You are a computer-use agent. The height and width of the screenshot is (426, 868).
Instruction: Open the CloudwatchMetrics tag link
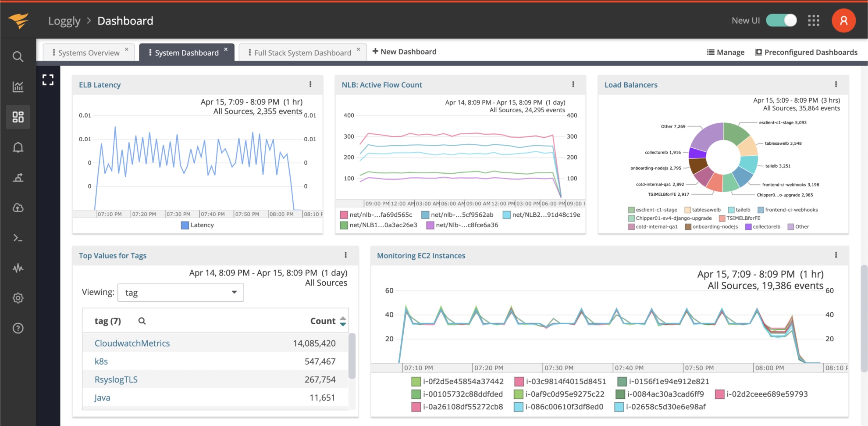tap(132, 343)
